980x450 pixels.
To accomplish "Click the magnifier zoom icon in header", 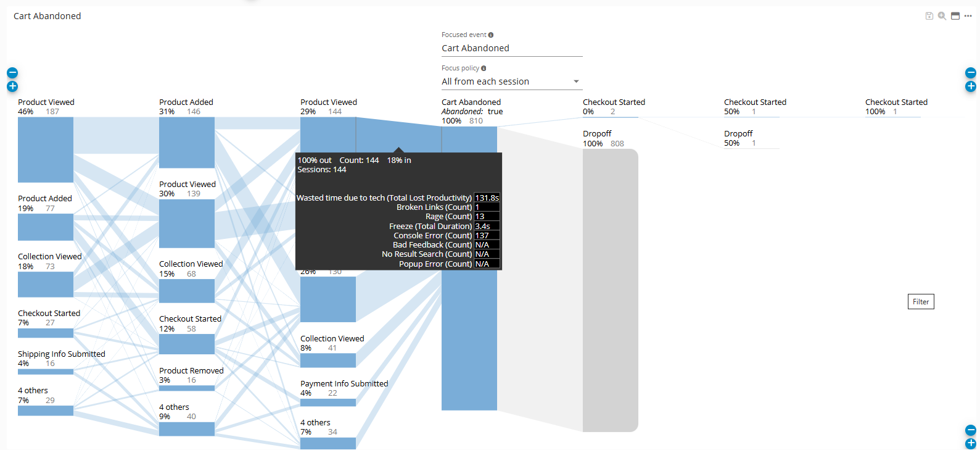I will click(x=942, y=16).
